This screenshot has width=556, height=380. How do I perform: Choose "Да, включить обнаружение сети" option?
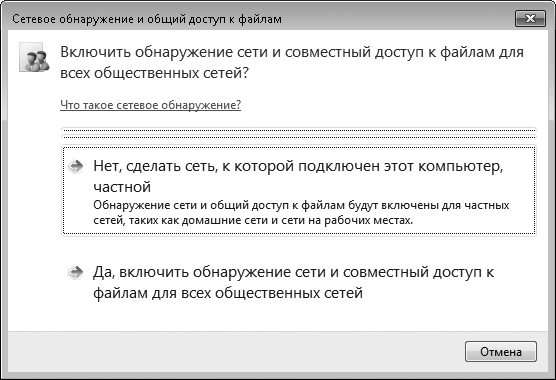pos(299,283)
